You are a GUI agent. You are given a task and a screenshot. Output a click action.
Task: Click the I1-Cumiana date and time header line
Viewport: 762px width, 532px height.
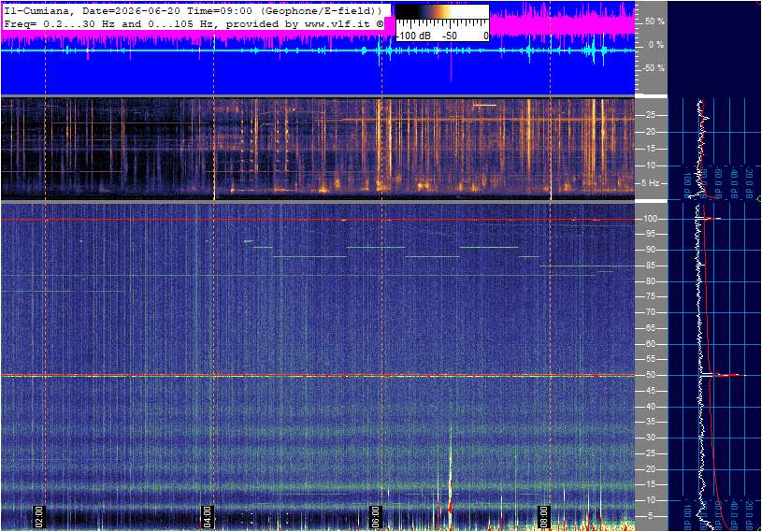194,10
